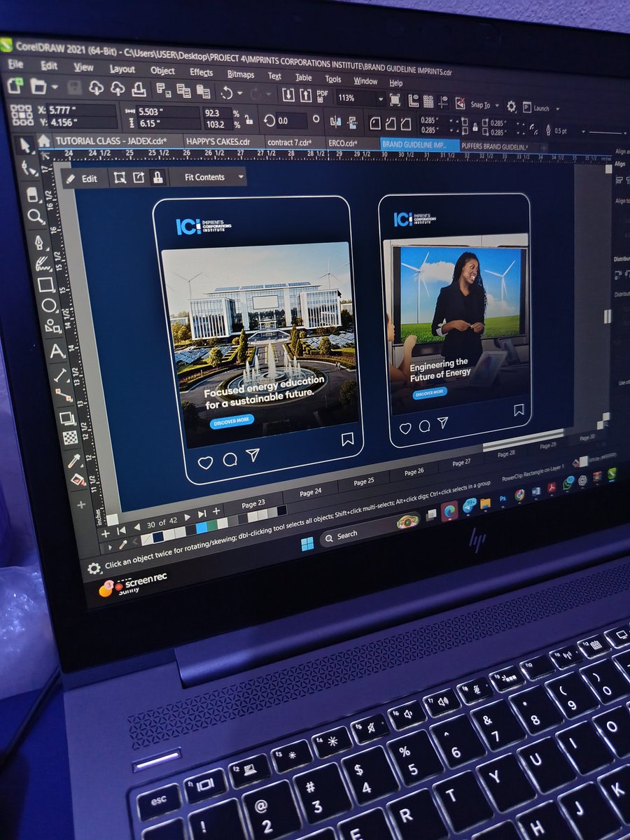Select the Shape tool in toolbox
Image resolution: width=630 pixels, height=840 pixels.
29,168
